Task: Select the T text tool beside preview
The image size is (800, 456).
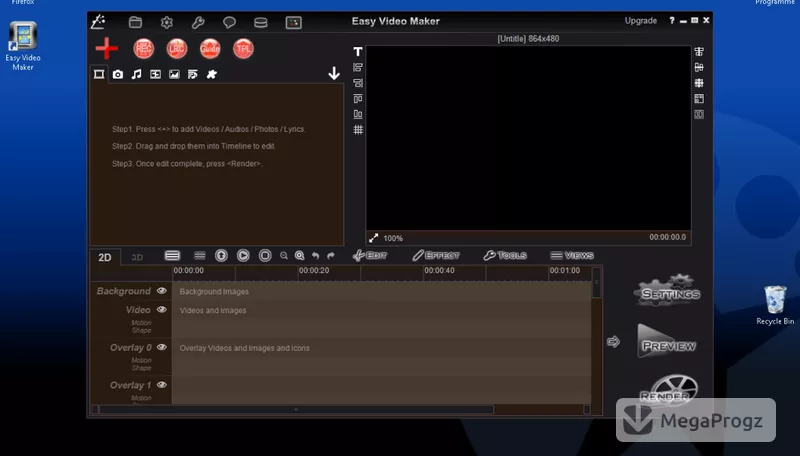Action: point(358,52)
